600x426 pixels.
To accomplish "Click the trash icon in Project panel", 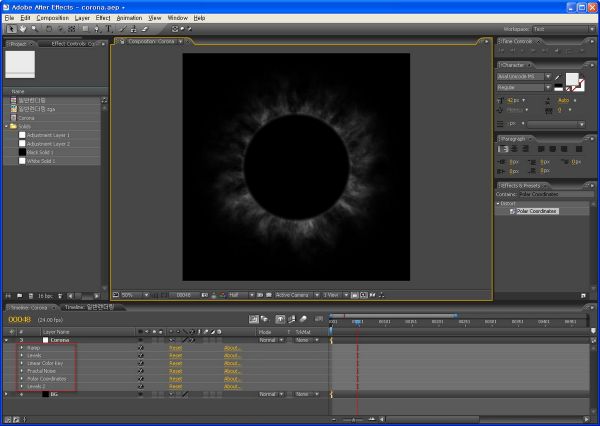I will tap(31, 296).
